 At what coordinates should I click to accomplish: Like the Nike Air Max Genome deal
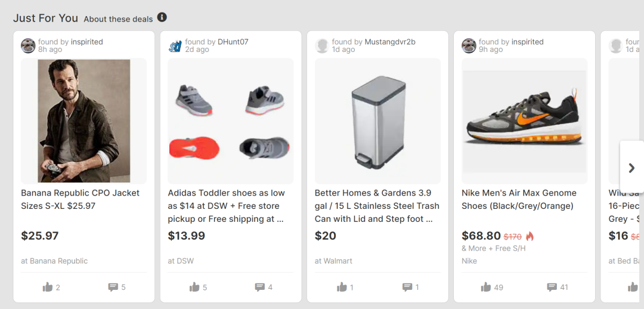[x=487, y=288]
